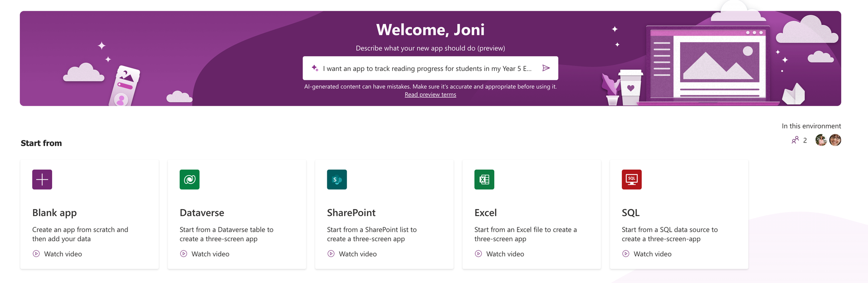Viewport: 868px width, 283px height.
Task: Play icon for SharePoint Watch video
Action: (331, 254)
